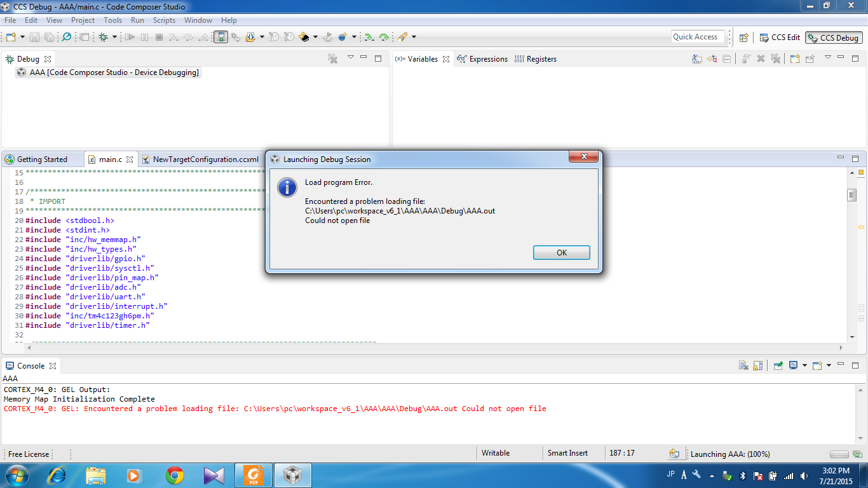
Task: Click the Launching AAA progress bar
Action: (839, 454)
